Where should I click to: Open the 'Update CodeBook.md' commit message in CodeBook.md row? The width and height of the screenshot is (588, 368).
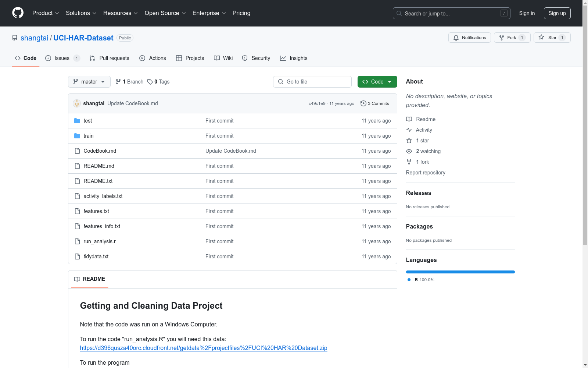(x=231, y=151)
